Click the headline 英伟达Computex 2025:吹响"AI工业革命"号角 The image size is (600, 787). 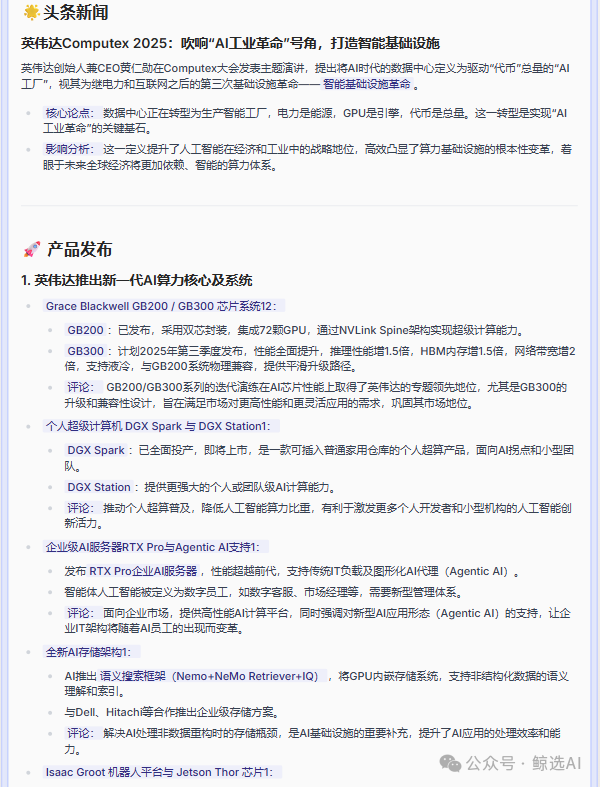pos(230,44)
